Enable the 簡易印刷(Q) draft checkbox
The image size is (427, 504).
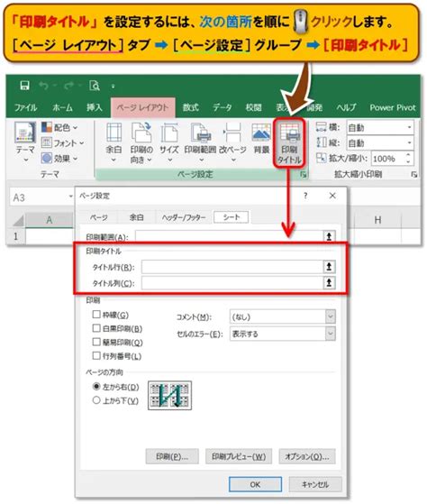tap(96, 342)
